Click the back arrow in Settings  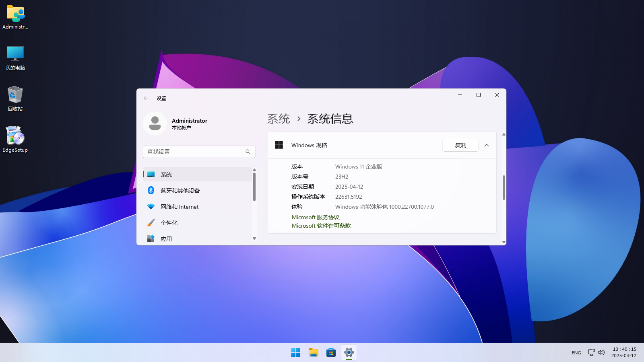(146, 98)
